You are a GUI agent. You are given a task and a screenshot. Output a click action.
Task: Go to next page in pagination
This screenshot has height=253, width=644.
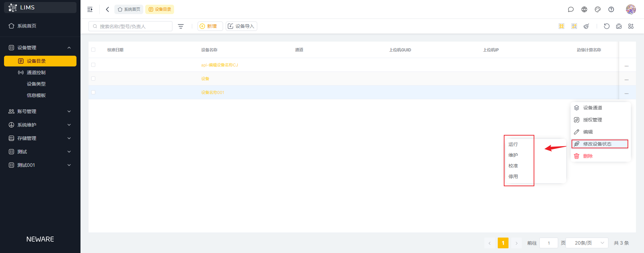point(517,243)
